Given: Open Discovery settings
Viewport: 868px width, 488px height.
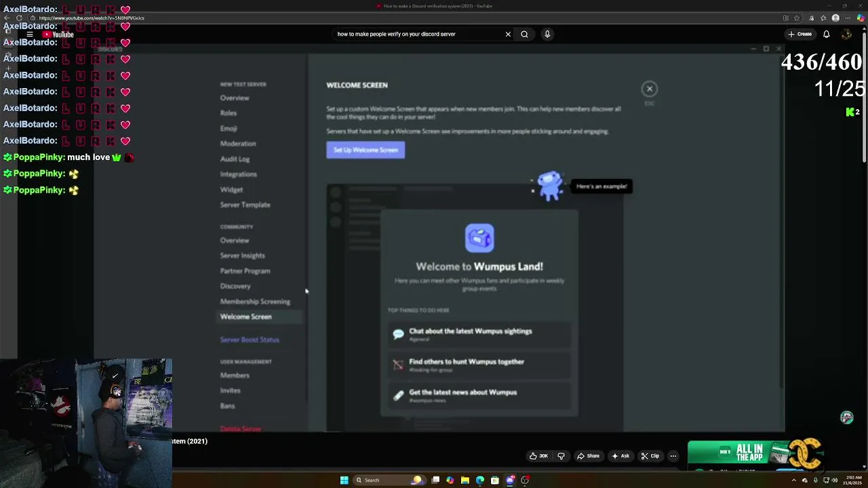Looking at the screenshot, I should 235,286.
